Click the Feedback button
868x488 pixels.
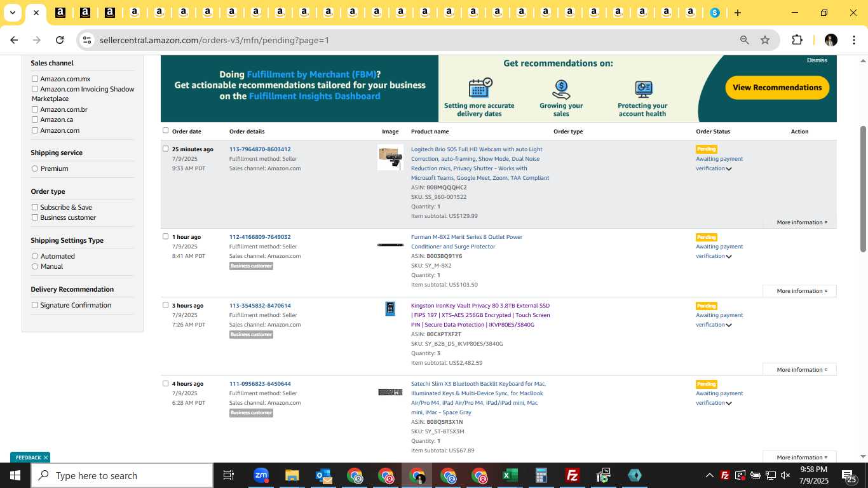[28, 457]
